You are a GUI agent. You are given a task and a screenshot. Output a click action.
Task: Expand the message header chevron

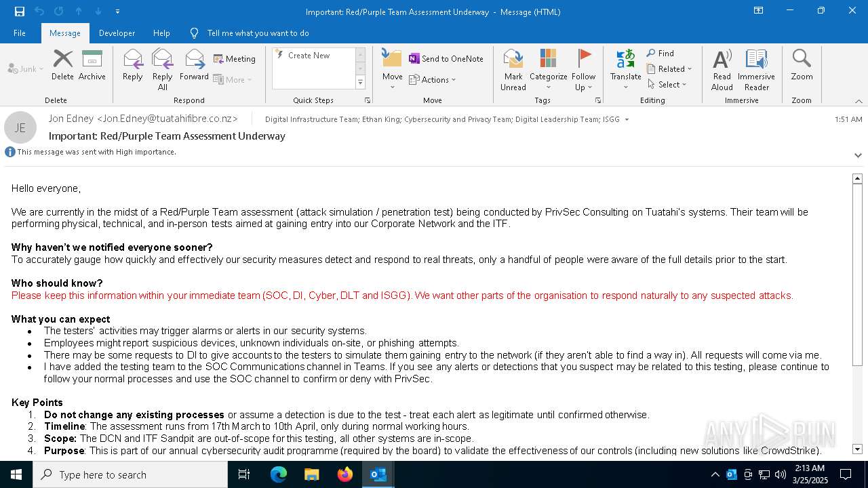[858, 155]
